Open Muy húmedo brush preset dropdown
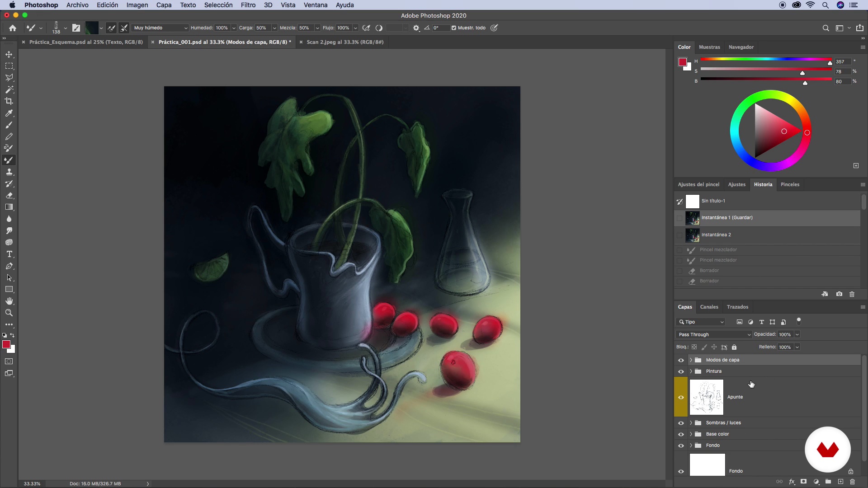The height and width of the screenshot is (488, 868). click(160, 28)
